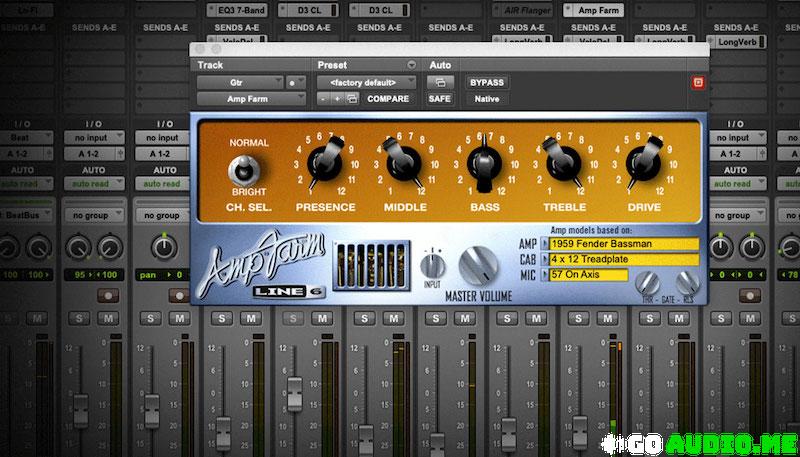
Task: Flip the CH. SEL. Normal/Bright switch
Action: coord(243,170)
